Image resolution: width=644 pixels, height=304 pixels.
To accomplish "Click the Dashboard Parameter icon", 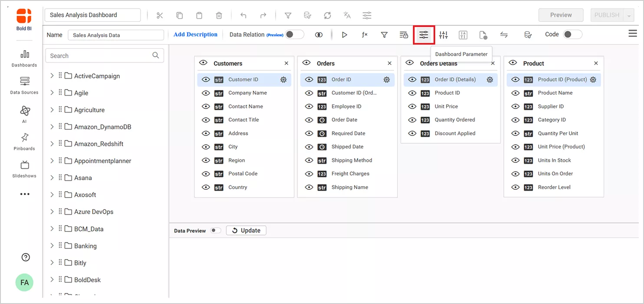I will [424, 35].
